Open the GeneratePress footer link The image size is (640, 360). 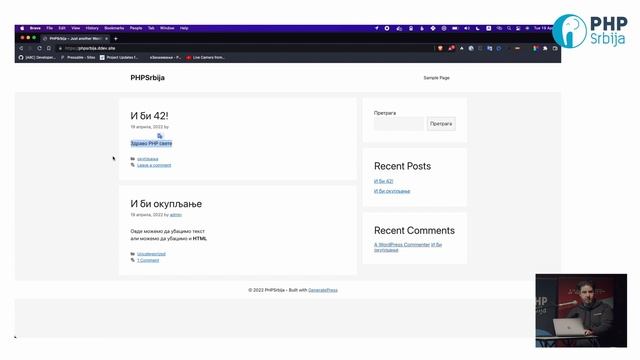tap(322, 290)
